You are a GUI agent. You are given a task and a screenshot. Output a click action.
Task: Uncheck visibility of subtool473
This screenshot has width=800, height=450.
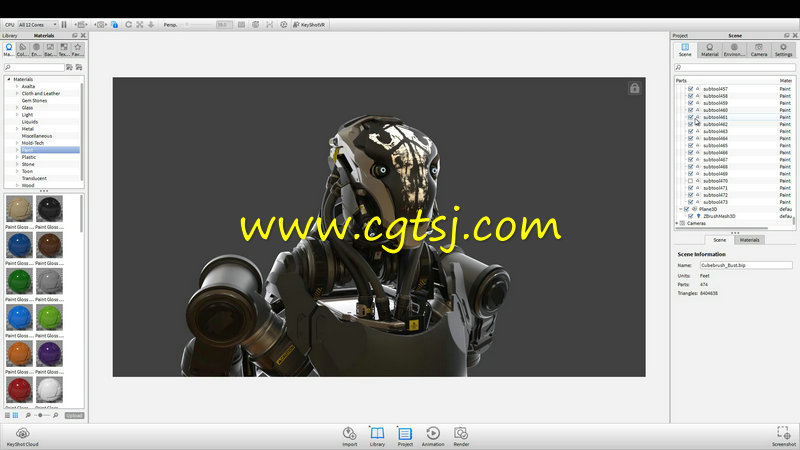tap(690, 202)
